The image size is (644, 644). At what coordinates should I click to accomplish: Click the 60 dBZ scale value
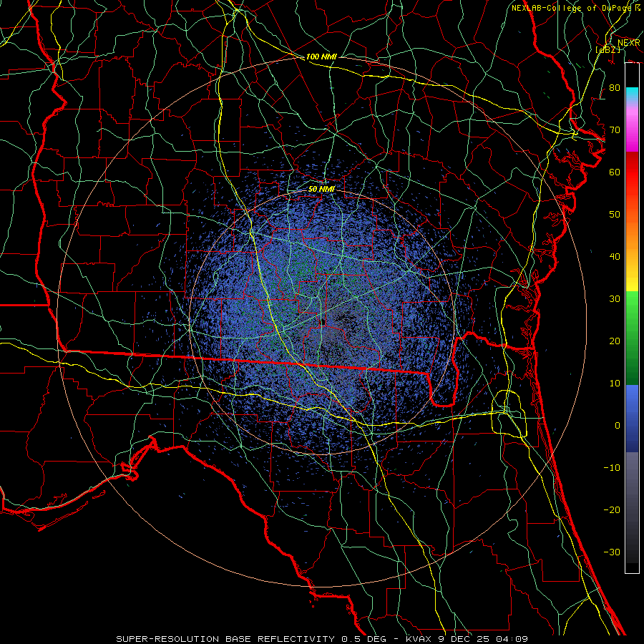pos(615,172)
